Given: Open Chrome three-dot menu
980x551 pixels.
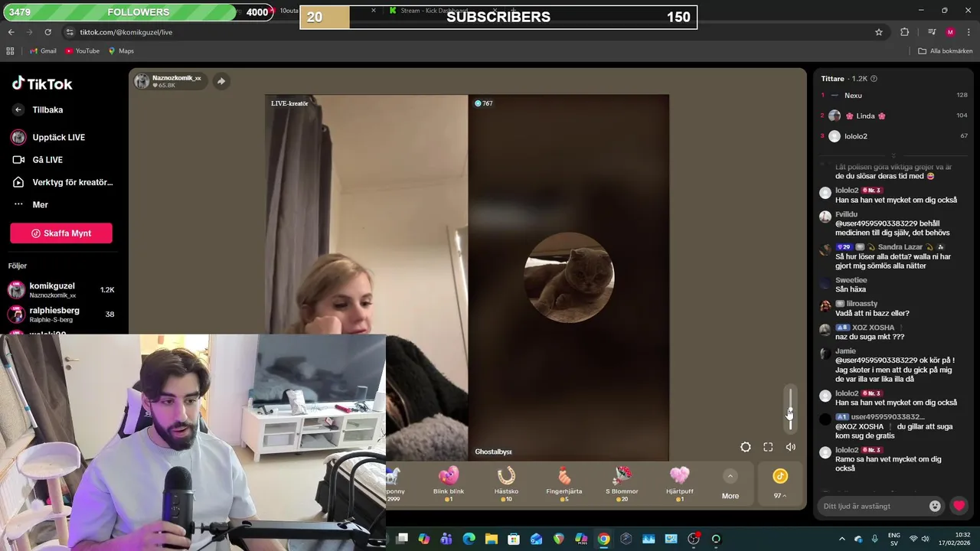Looking at the screenshot, I should (x=969, y=32).
